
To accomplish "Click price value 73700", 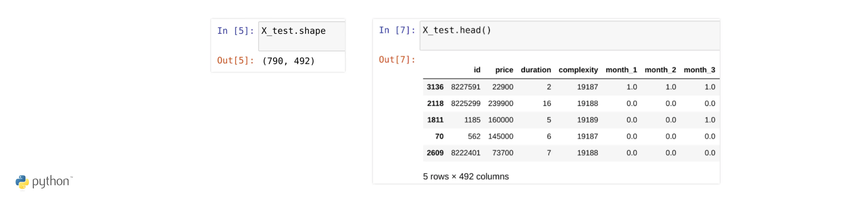I will [x=503, y=153].
